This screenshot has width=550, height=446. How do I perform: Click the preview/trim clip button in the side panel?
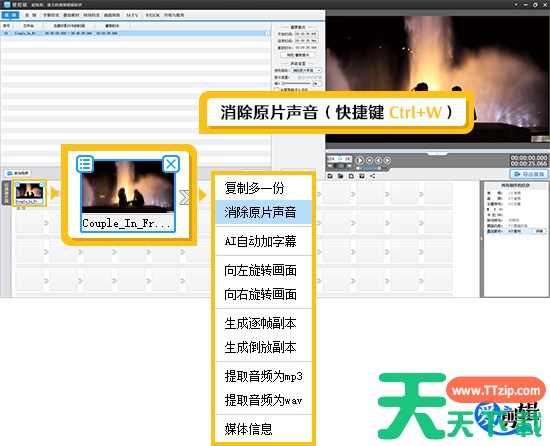pos(298,55)
